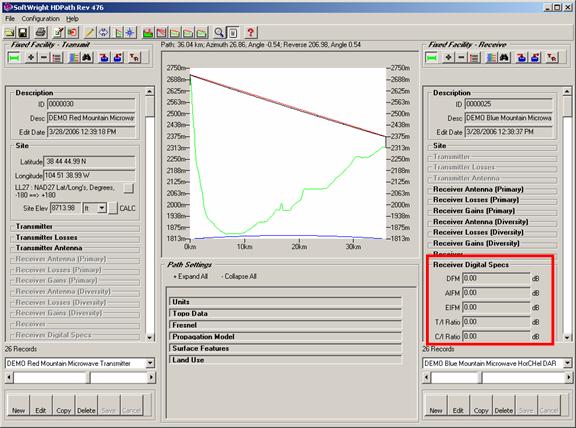Toggle the green link button in Transmit toolbar

pyautogui.click(x=14, y=58)
